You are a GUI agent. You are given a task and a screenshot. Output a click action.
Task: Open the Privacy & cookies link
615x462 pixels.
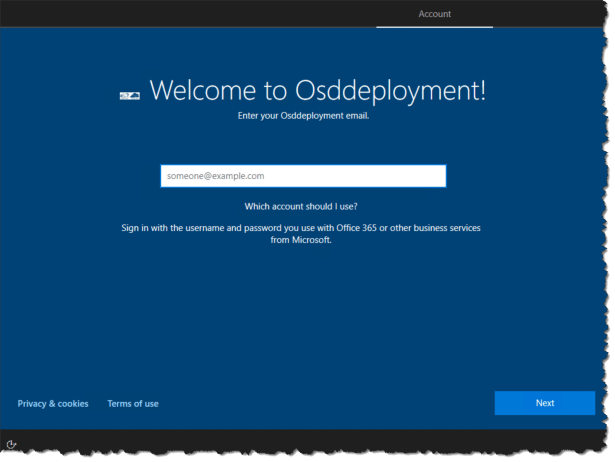[x=53, y=404]
